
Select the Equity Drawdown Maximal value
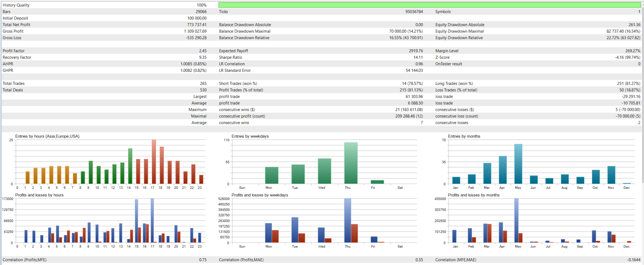(x=623, y=31)
